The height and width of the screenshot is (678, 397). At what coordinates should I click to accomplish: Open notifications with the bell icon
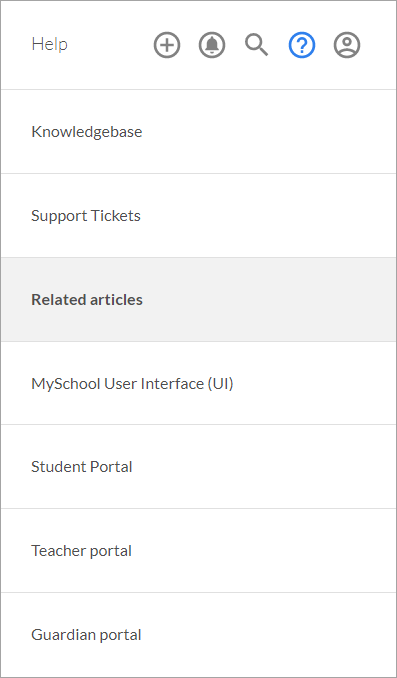click(212, 45)
